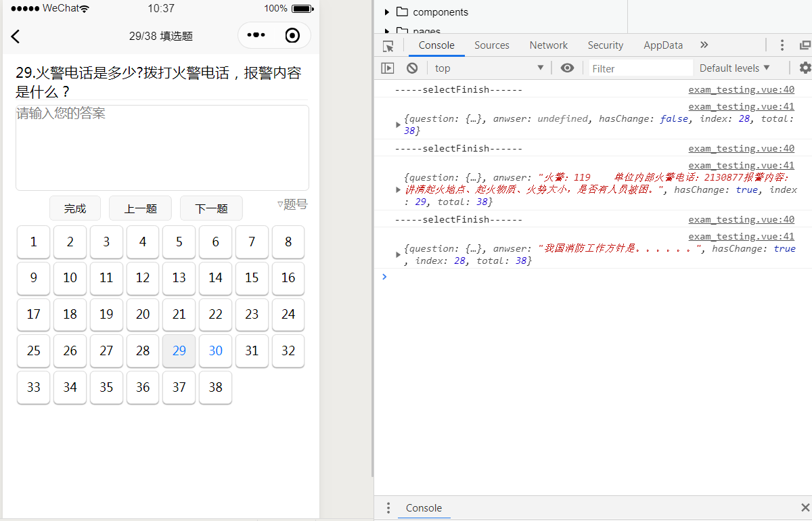812x521 pixels.
Task: Open the console settings gear
Action: click(x=805, y=68)
